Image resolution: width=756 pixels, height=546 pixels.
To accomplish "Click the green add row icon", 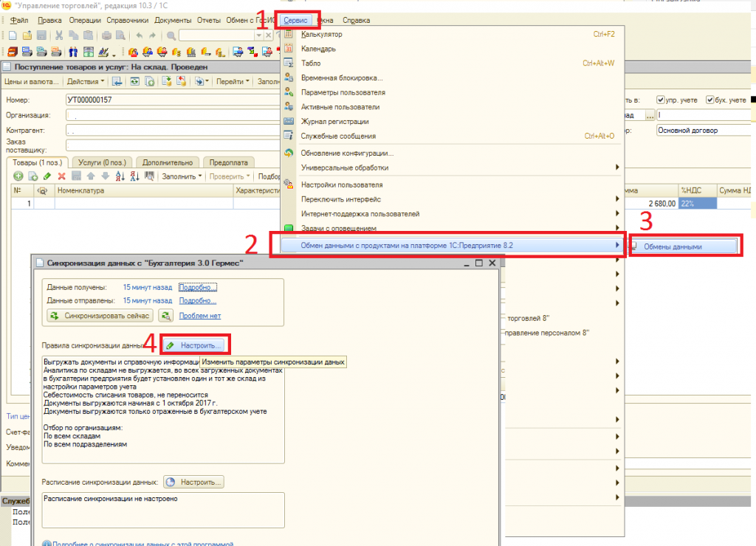I will (x=18, y=176).
